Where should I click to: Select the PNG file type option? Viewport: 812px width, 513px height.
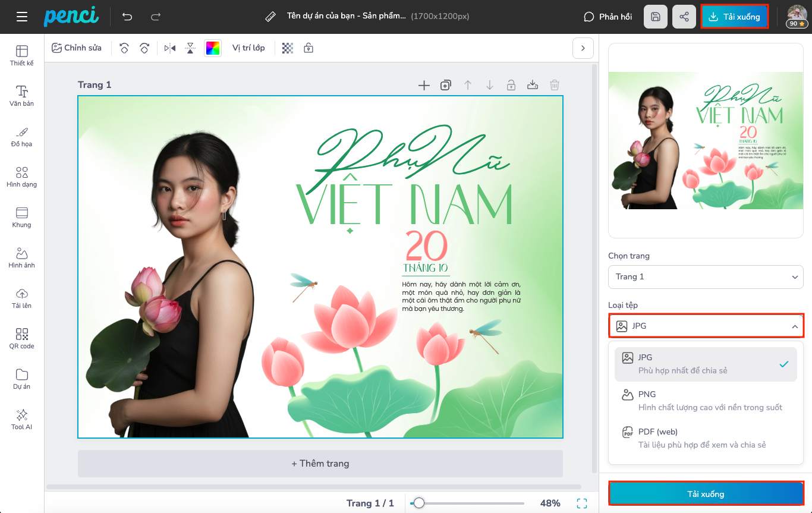[706, 401]
